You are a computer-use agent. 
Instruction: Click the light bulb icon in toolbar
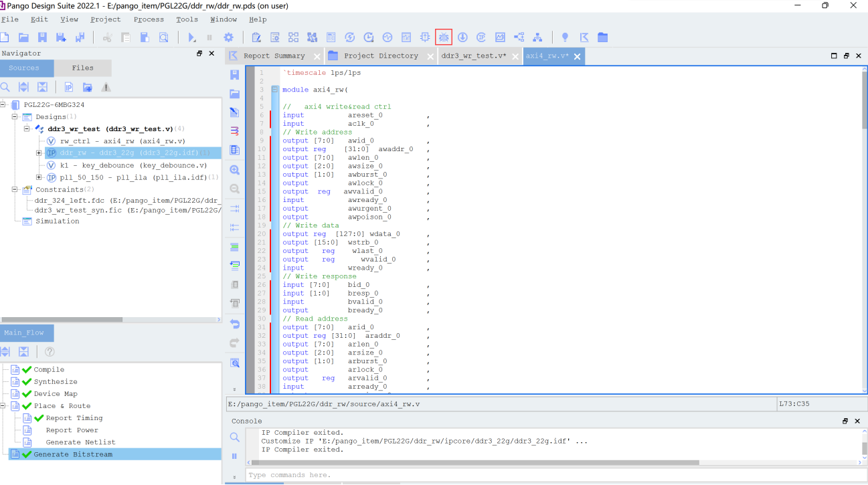(x=565, y=37)
